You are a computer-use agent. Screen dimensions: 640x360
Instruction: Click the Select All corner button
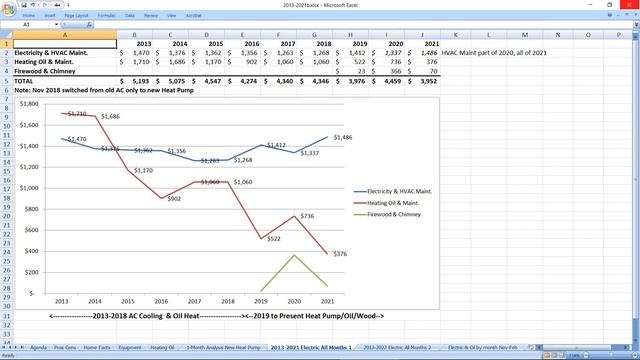tap(6, 35)
